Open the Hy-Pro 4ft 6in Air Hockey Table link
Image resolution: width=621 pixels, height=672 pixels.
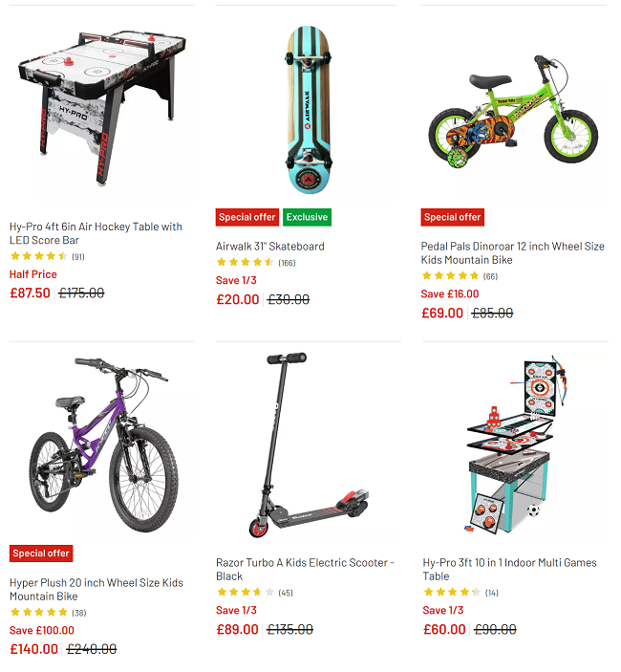[96, 233]
